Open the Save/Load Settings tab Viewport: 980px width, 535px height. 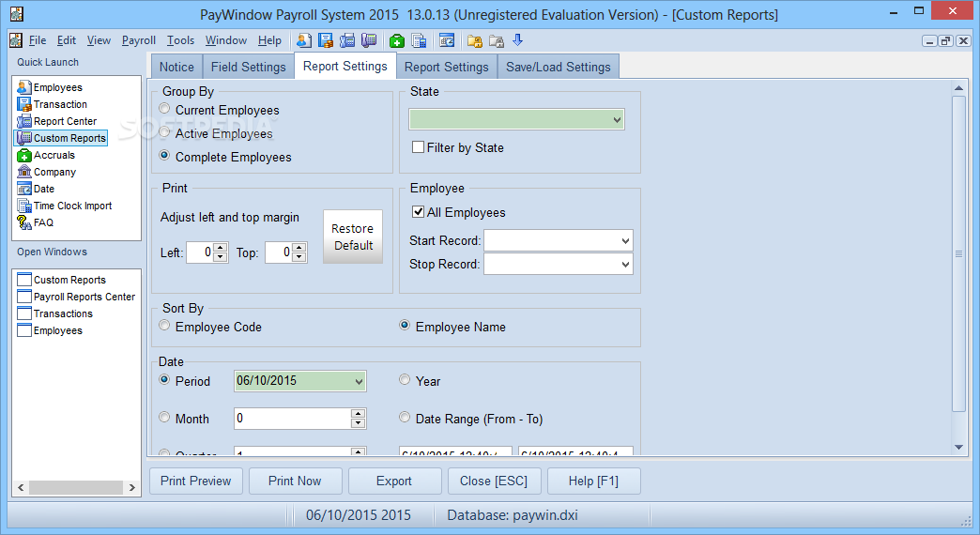tap(559, 67)
